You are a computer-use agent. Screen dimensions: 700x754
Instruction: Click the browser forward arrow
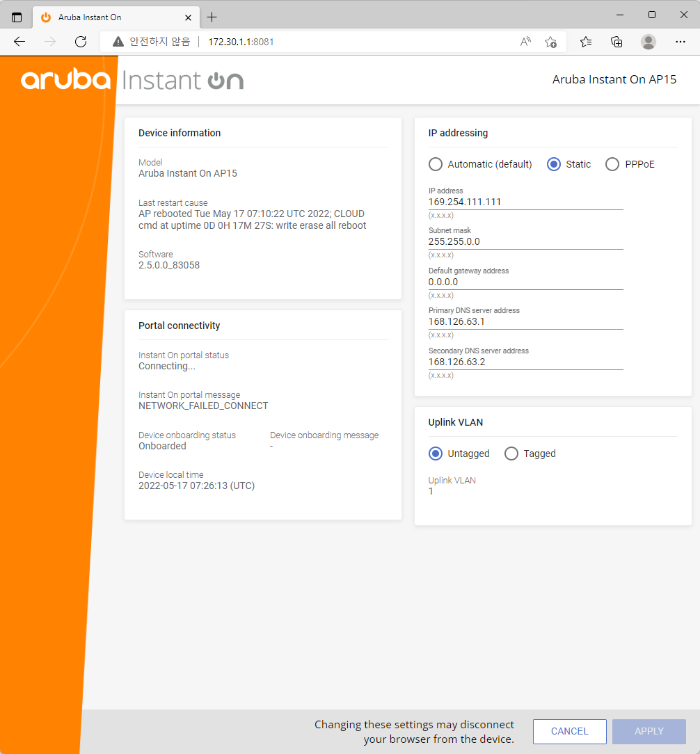tap(50, 42)
